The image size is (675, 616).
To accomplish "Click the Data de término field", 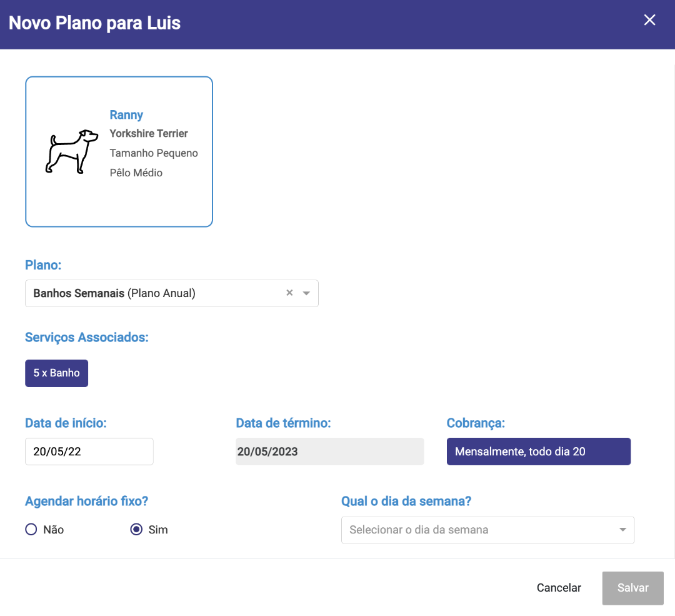I will 329,452.
